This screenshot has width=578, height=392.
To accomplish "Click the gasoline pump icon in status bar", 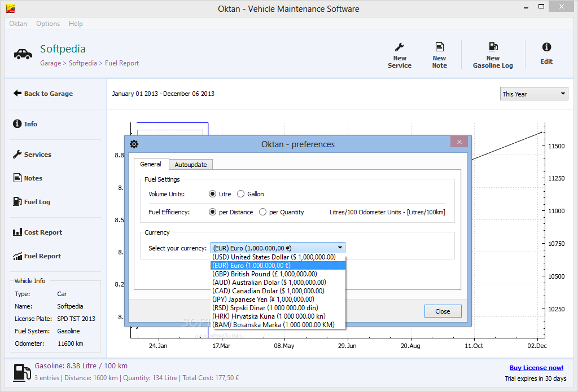I will tap(22, 372).
